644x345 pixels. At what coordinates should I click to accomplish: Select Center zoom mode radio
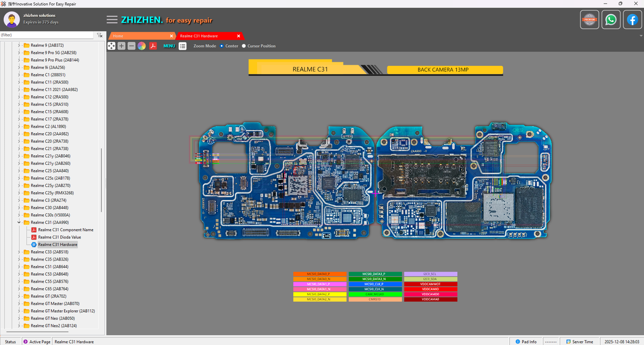(222, 46)
